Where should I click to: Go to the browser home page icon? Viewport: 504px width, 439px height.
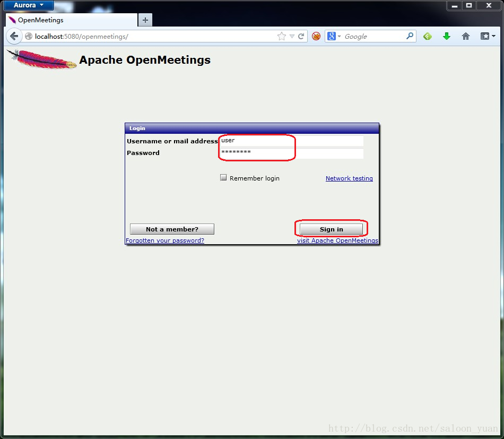click(x=466, y=36)
